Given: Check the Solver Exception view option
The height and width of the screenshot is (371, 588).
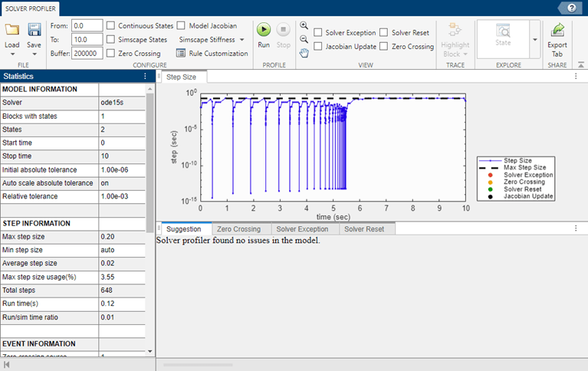Looking at the screenshot, I should click(318, 33).
